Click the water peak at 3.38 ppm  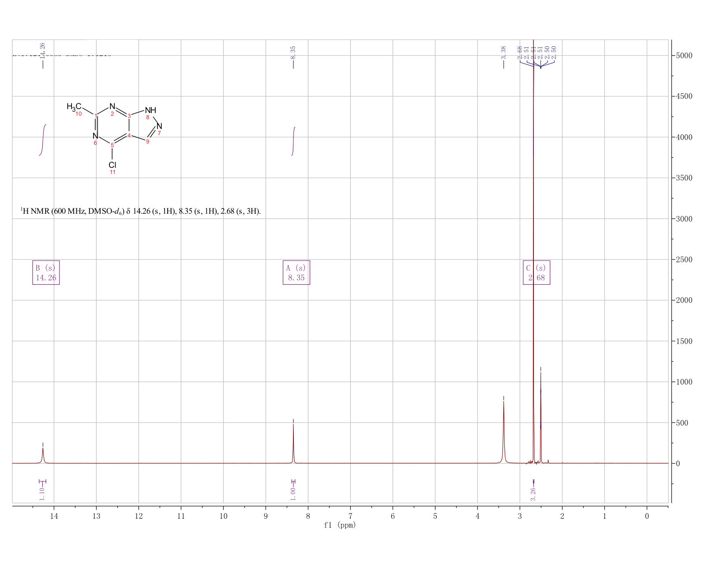[x=503, y=432]
